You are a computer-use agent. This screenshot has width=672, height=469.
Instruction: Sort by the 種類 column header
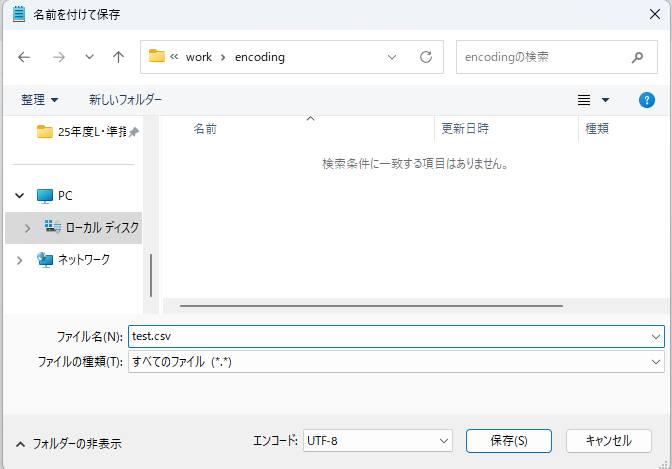click(597, 129)
